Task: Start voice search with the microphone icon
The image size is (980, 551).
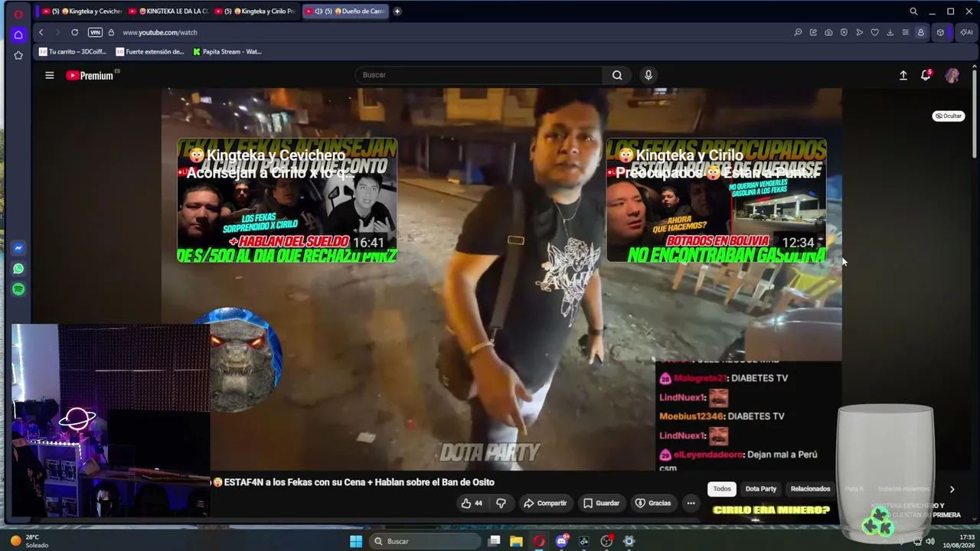Action: pyautogui.click(x=648, y=75)
